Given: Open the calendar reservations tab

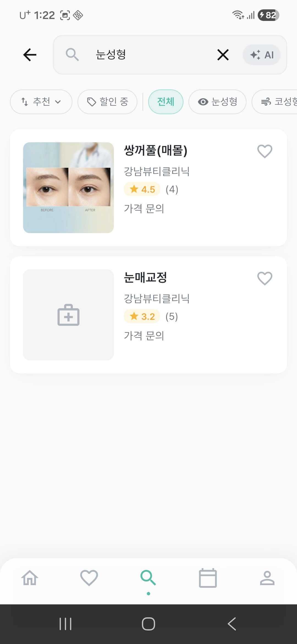Looking at the screenshot, I should pos(208,578).
